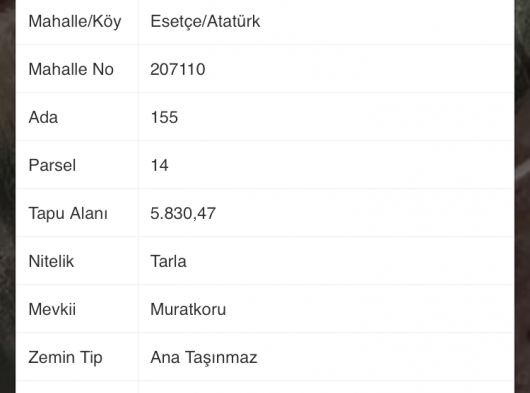Select the Mevkii value Muratkoru

click(188, 309)
